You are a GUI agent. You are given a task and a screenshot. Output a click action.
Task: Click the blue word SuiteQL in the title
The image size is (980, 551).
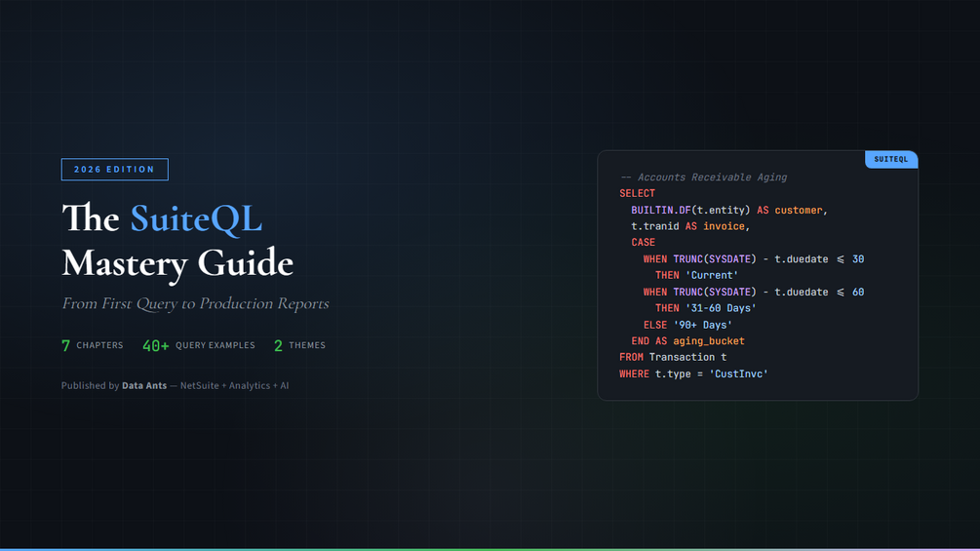point(196,218)
